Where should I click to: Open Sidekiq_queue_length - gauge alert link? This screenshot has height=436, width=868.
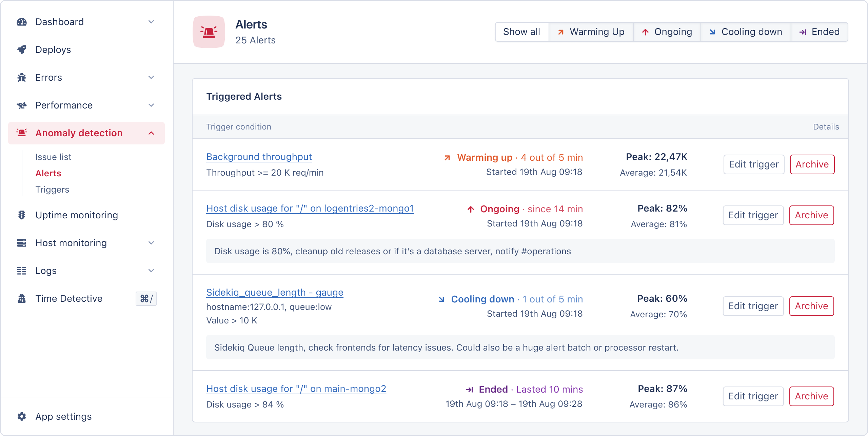pyautogui.click(x=275, y=292)
